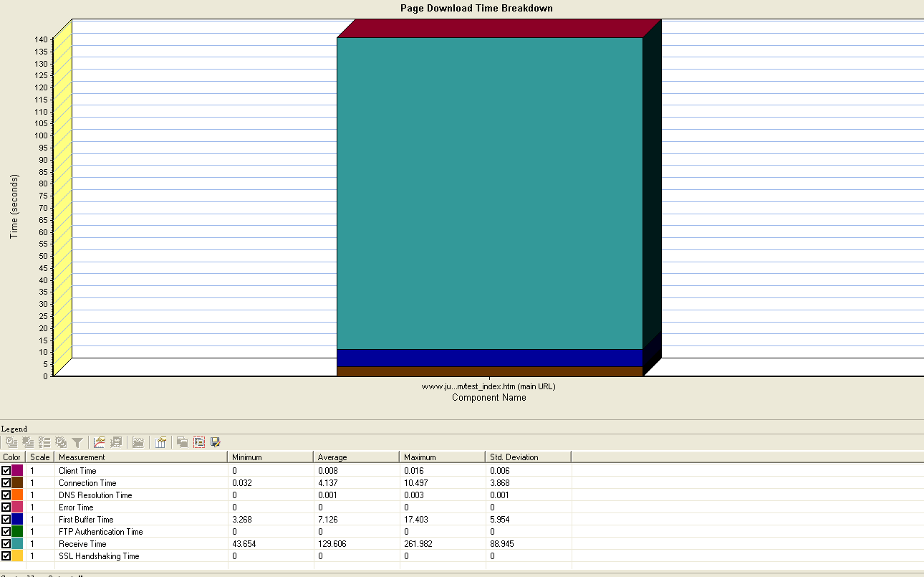
Task: Sort by the Std. Deviation column header
Action: point(529,457)
